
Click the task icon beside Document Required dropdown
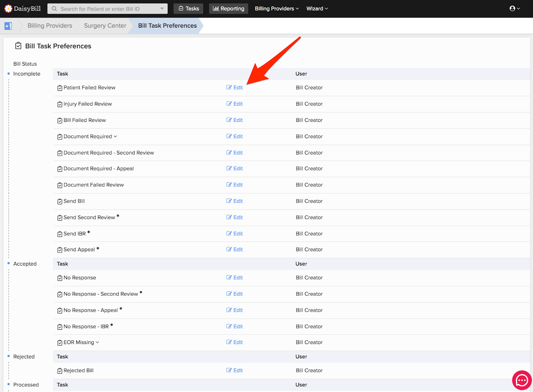pos(60,137)
